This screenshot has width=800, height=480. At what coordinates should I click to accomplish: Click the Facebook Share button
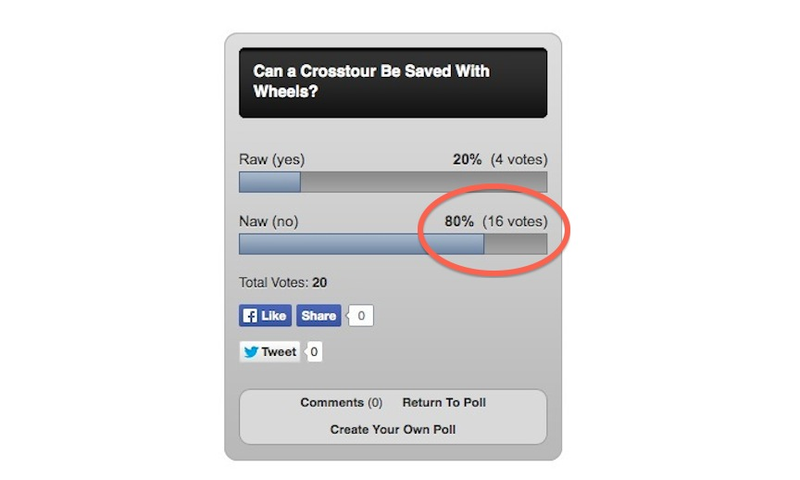pyautogui.click(x=319, y=316)
